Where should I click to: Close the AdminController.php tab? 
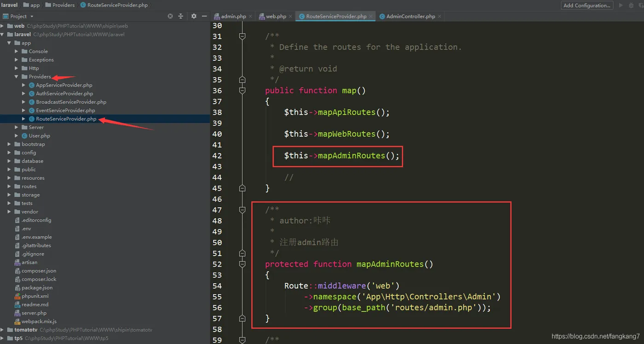coord(440,16)
